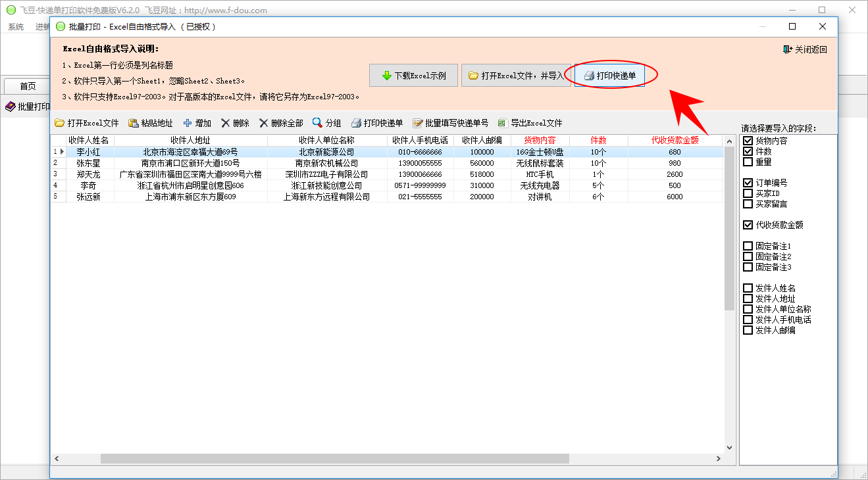Click the table's vertical scrollbar thumb
This screenshot has height=480, width=868.
[x=729, y=228]
